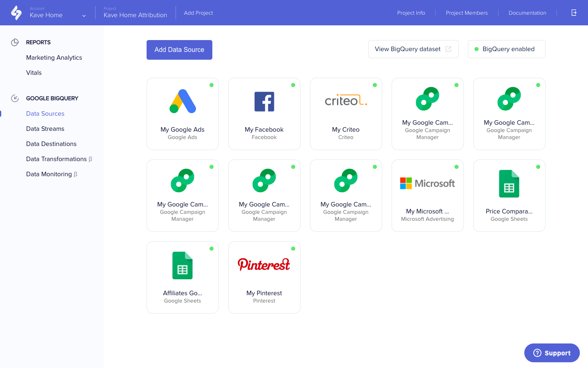Open Project Info link

click(411, 13)
